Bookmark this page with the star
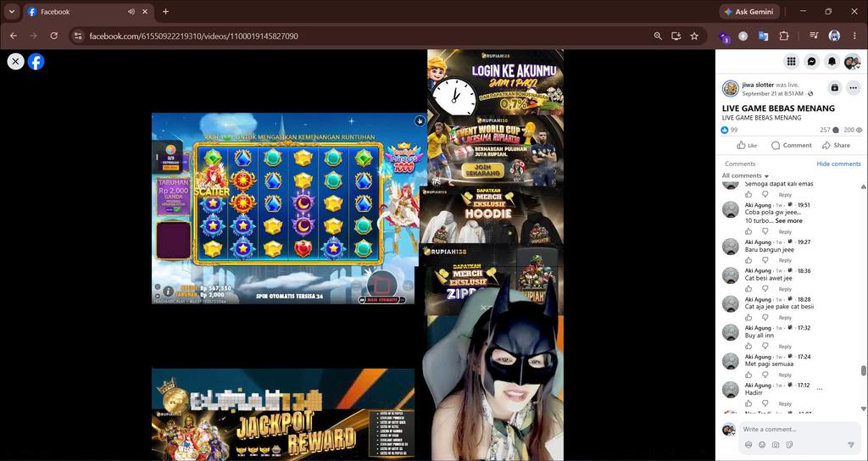Screen dimensions: 868x461 (x=694, y=36)
